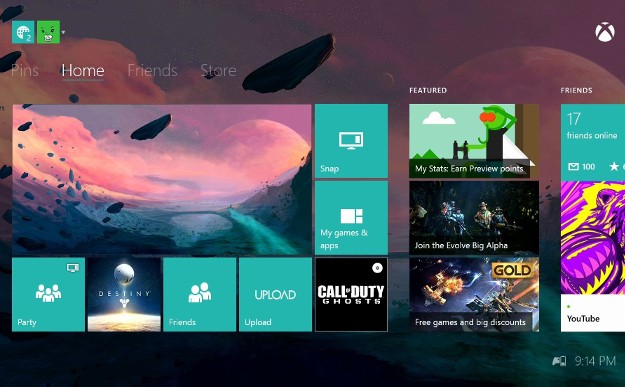Open the Upload tile
Image resolution: width=625 pixels, height=387 pixels.
tap(275, 295)
